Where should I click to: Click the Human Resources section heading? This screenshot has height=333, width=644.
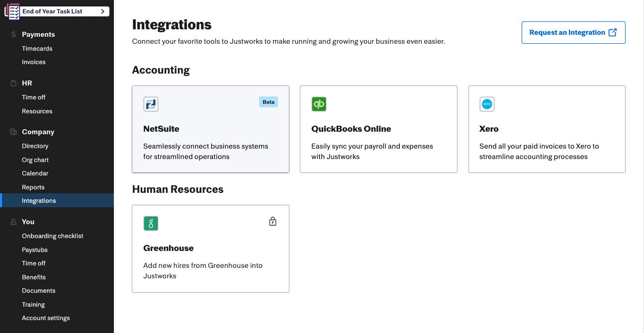coord(178,189)
